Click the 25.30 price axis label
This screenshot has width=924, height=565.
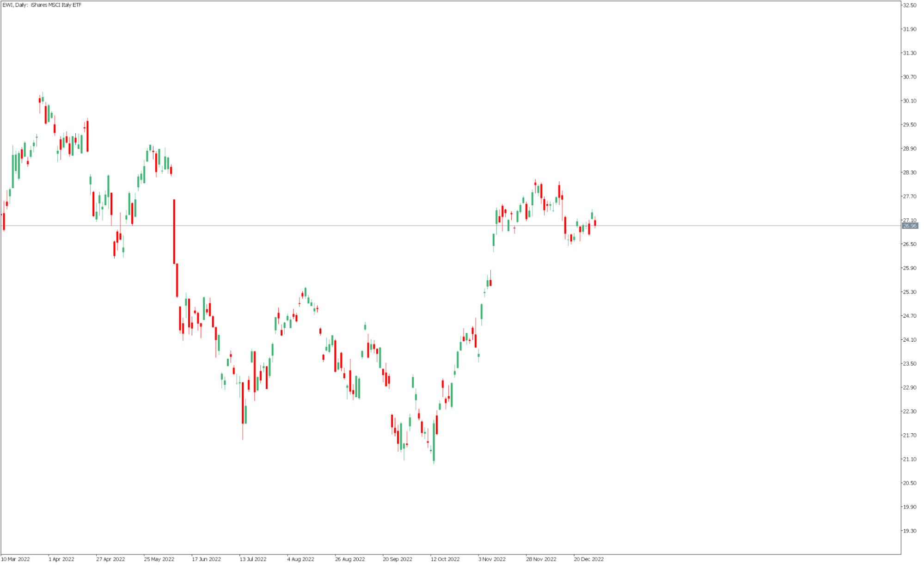(x=910, y=292)
